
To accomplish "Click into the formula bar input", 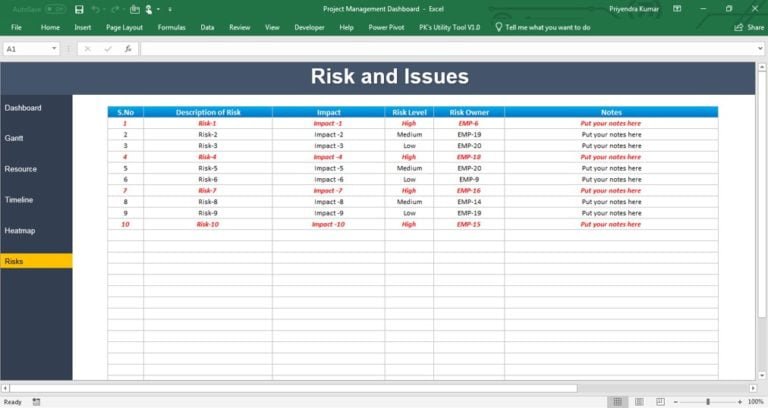I will coord(448,48).
